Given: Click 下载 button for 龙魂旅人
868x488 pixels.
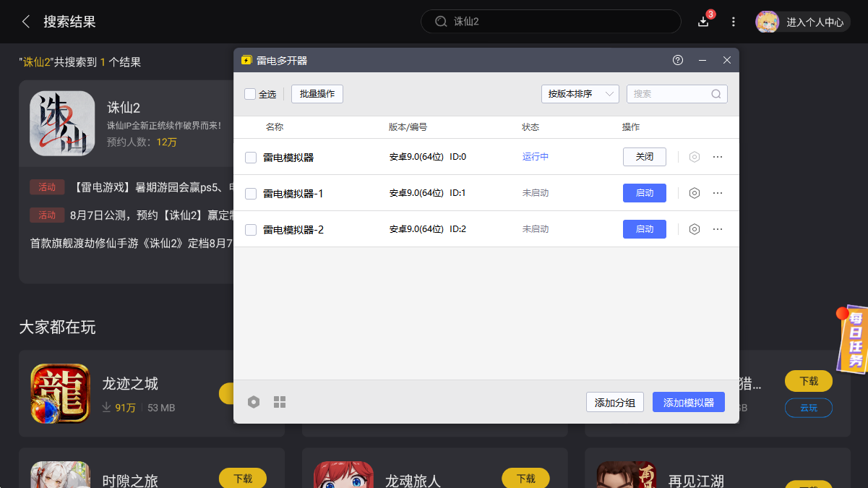Looking at the screenshot, I should [x=525, y=479].
